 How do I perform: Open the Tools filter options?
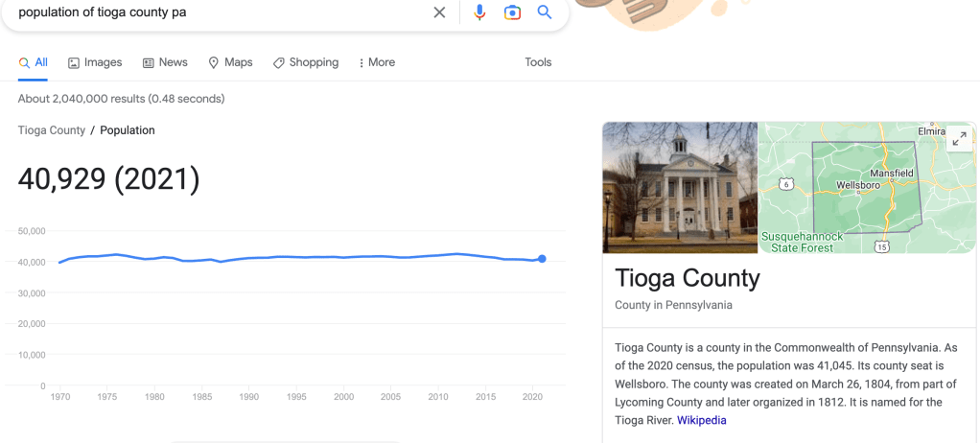tap(538, 62)
